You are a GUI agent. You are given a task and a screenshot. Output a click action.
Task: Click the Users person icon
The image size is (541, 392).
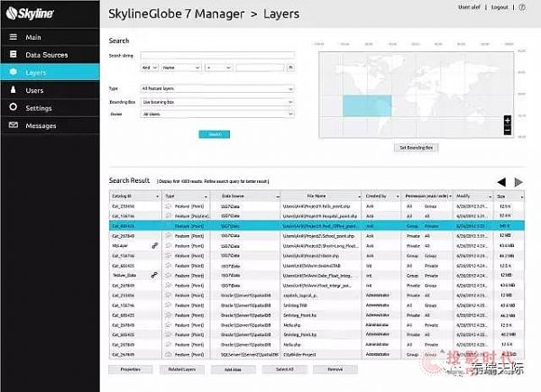pyautogui.click(x=14, y=90)
